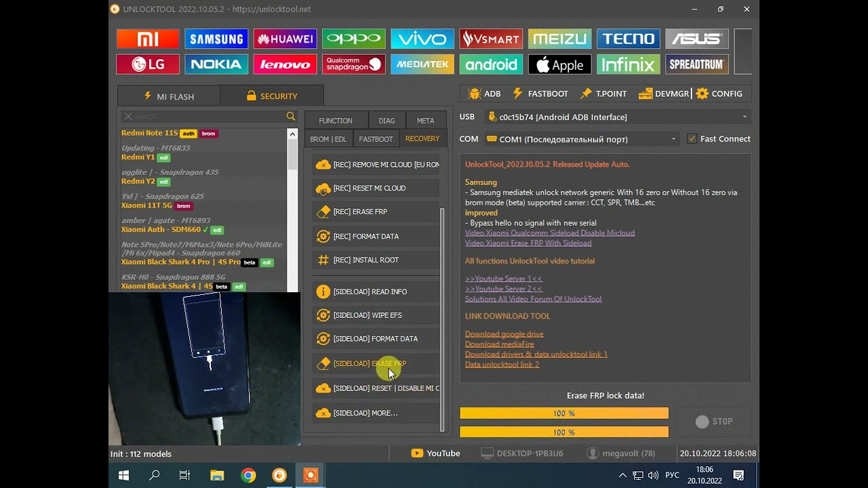Screen dimensions: 868x488
Task: Select the LG brand logo
Action: (148, 64)
